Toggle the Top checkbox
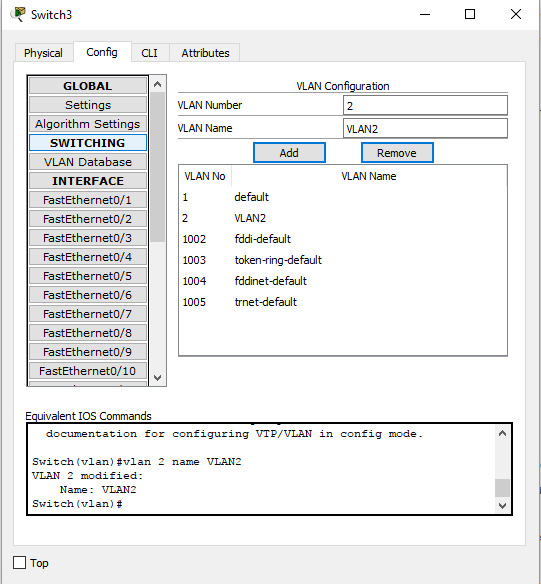 point(19,562)
